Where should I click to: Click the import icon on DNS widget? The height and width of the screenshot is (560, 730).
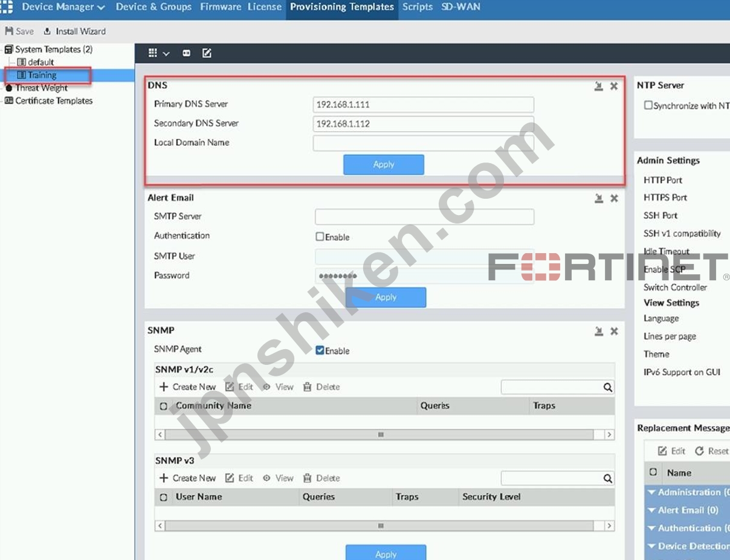tap(598, 86)
